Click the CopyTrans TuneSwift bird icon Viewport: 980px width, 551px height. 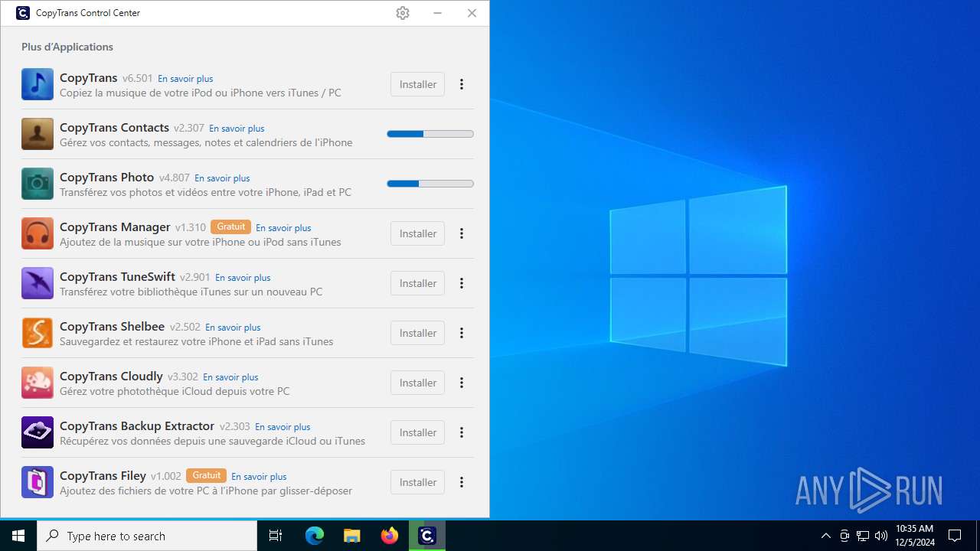38,283
